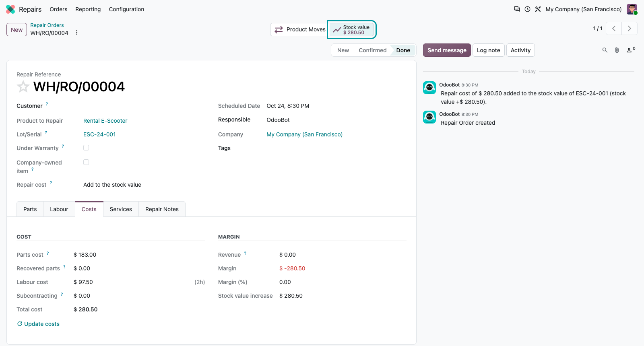Mark the repair order as favorite with the star
The height and width of the screenshot is (346, 644).
(23, 86)
